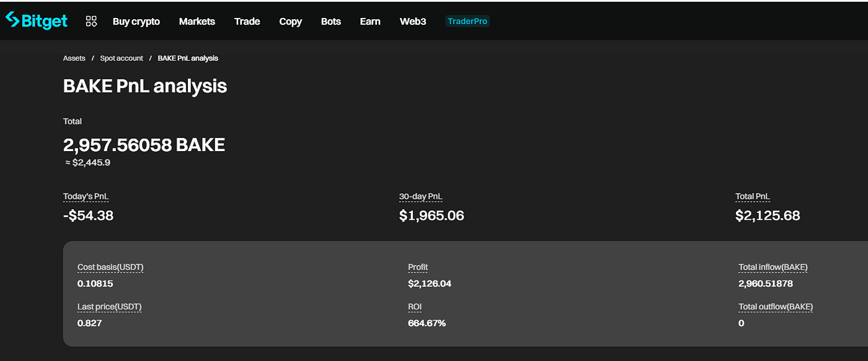Screen dimensions: 868x361
Task: Open the Buy crypto menu
Action: (136, 22)
